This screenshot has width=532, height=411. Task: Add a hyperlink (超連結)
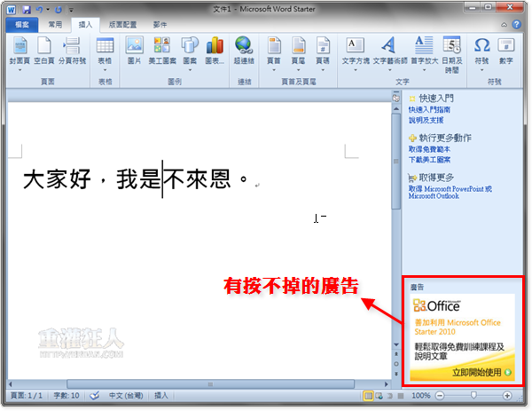(243, 50)
